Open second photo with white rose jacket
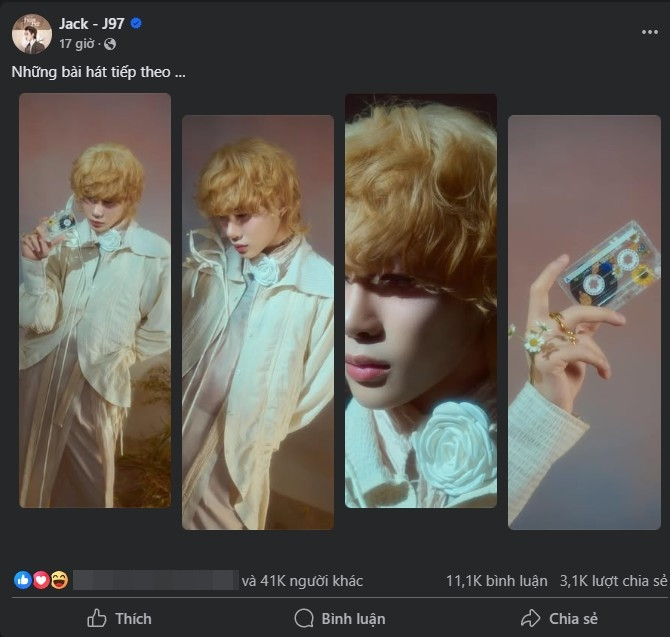This screenshot has width=670, height=637. point(258,322)
